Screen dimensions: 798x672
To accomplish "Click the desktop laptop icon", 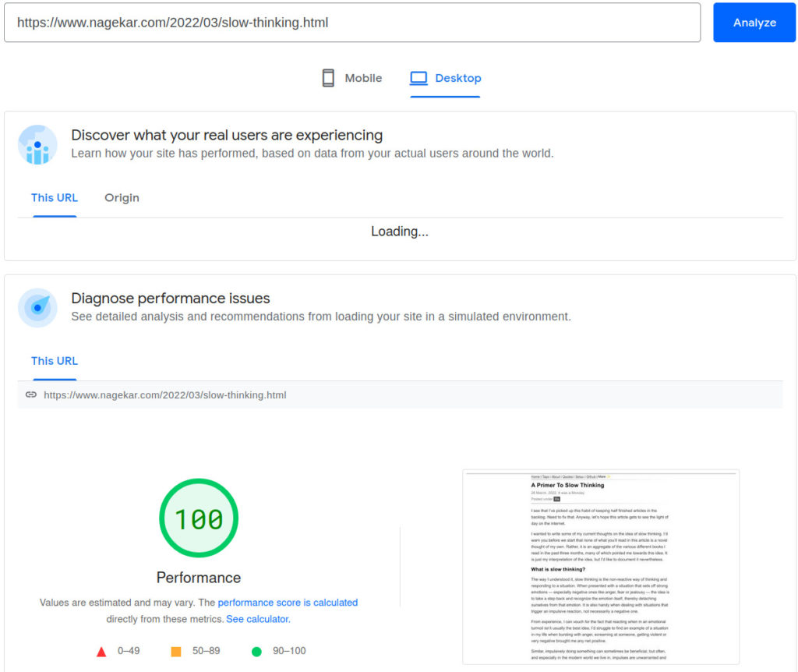I will [418, 78].
